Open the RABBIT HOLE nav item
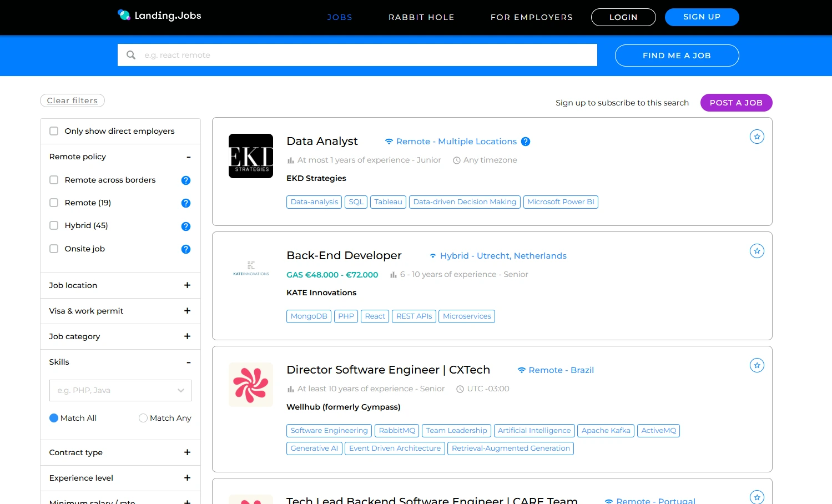Screen dimensions: 832x504 click(421, 17)
